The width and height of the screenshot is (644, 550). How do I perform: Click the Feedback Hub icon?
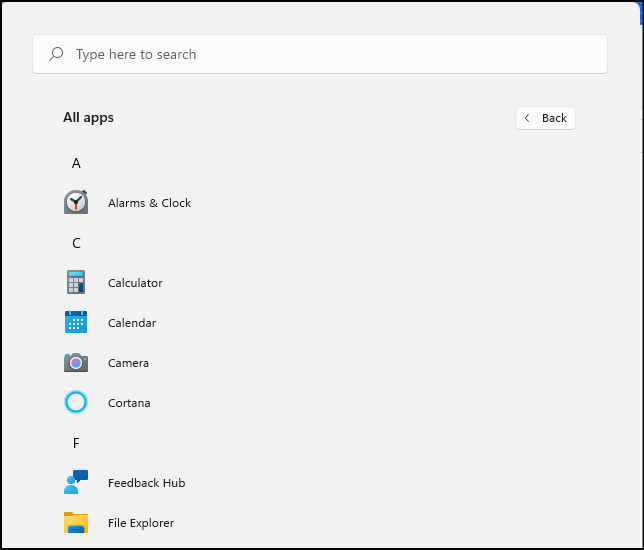tap(76, 483)
